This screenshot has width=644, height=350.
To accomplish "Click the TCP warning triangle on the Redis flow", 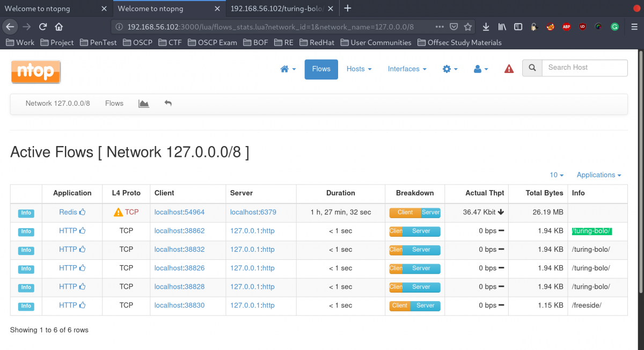I will [x=118, y=212].
